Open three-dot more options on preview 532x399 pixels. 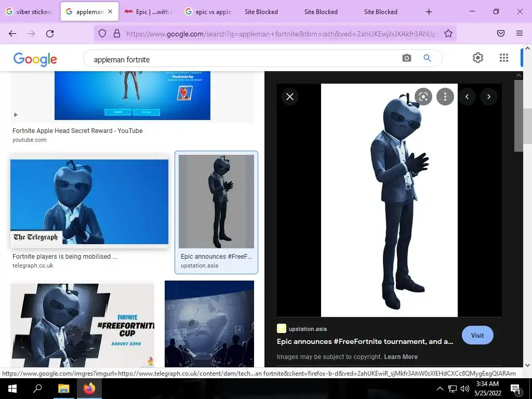tap(445, 97)
